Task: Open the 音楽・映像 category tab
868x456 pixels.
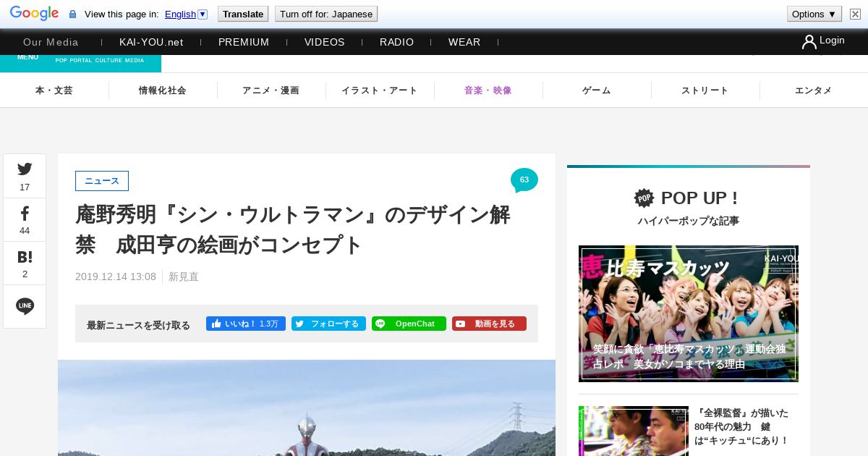Action: [488, 90]
